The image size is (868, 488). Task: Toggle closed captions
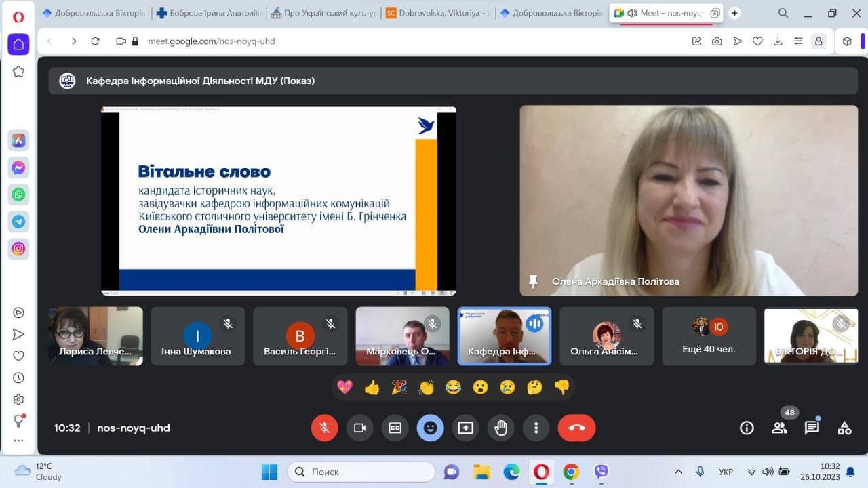point(395,428)
